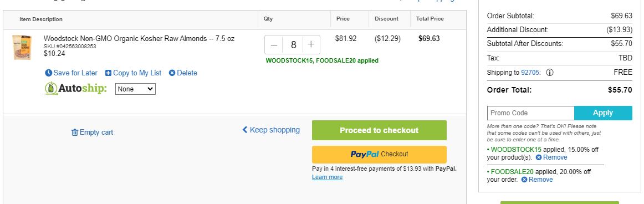This screenshot has height=204, width=644.
Task: Remove the WOODSTOCK15 promo code
Action: pos(551,157)
